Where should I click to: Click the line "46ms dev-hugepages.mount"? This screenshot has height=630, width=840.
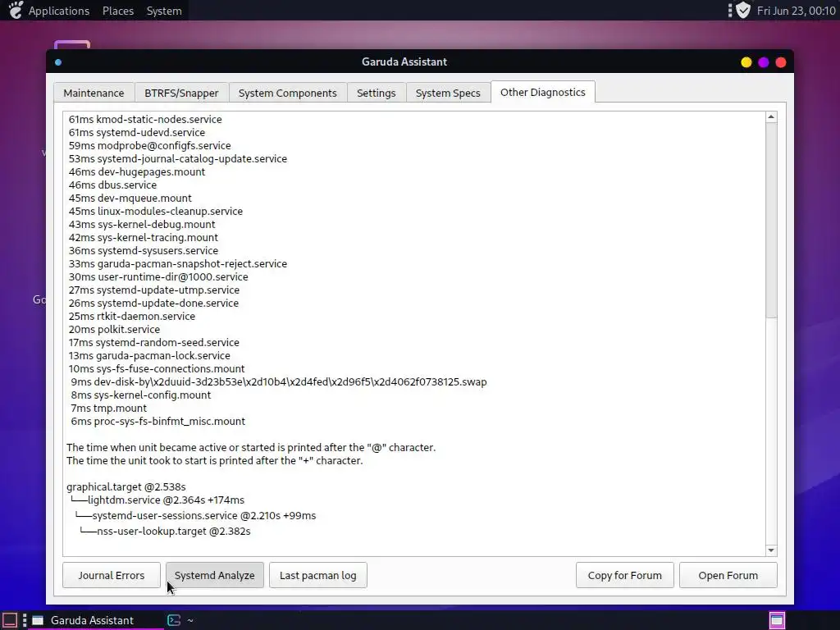click(137, 171)
